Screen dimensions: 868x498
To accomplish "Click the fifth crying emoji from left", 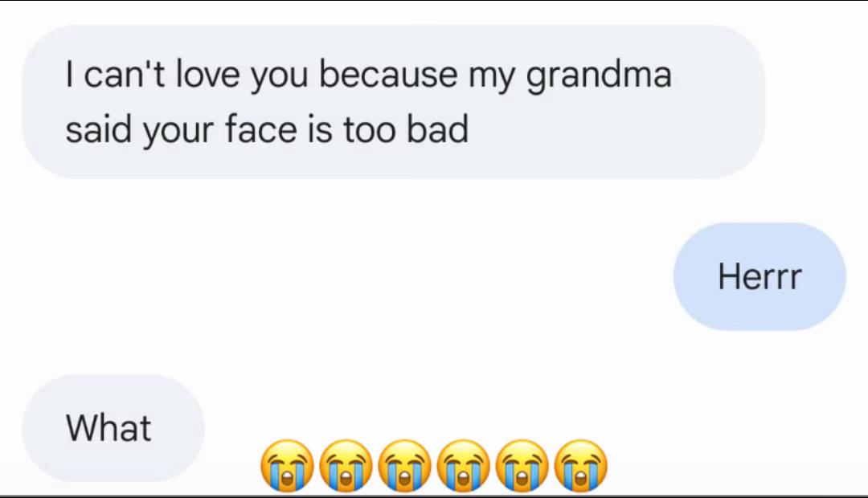I will (x=523, y=466).
